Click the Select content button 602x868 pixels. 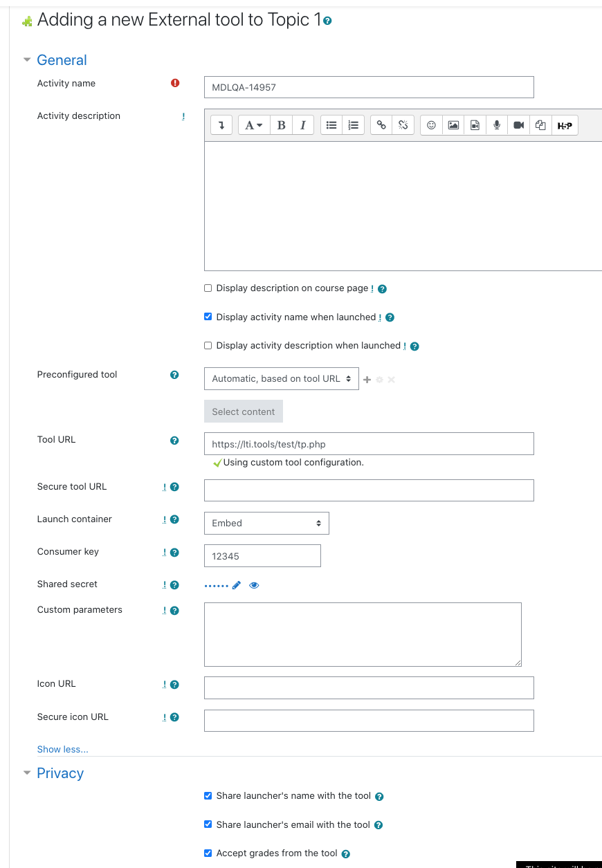[244, 412]
